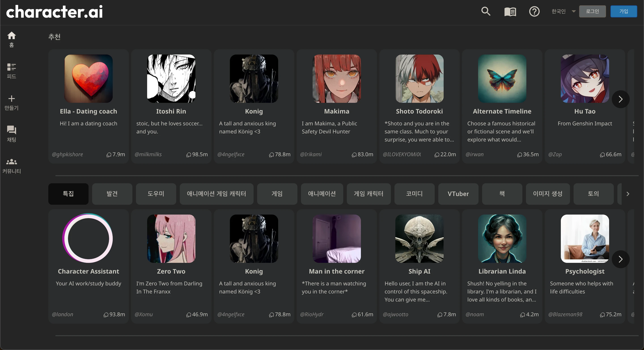Screen dimensions: 644x350
Task: Select the 이미지 생성 tab
Action: click(548, 194)
